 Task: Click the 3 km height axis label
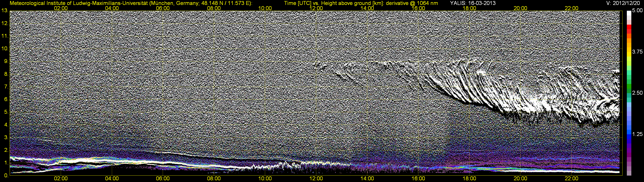[6, 137]
